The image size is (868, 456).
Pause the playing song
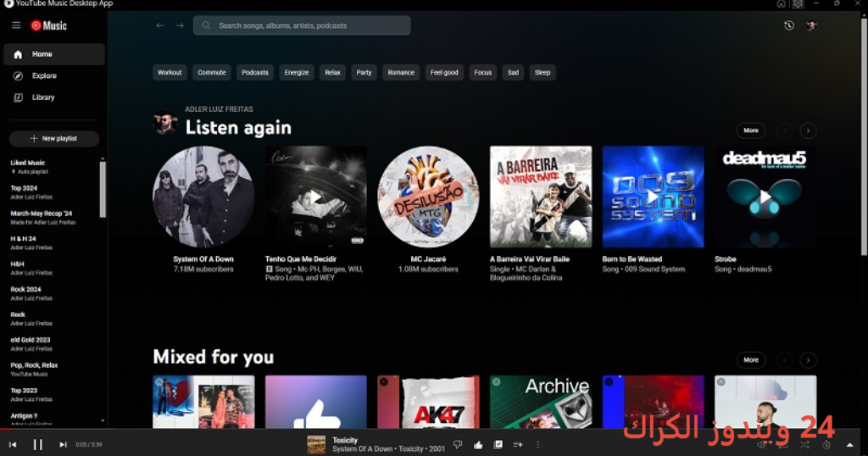pos(37,444)
